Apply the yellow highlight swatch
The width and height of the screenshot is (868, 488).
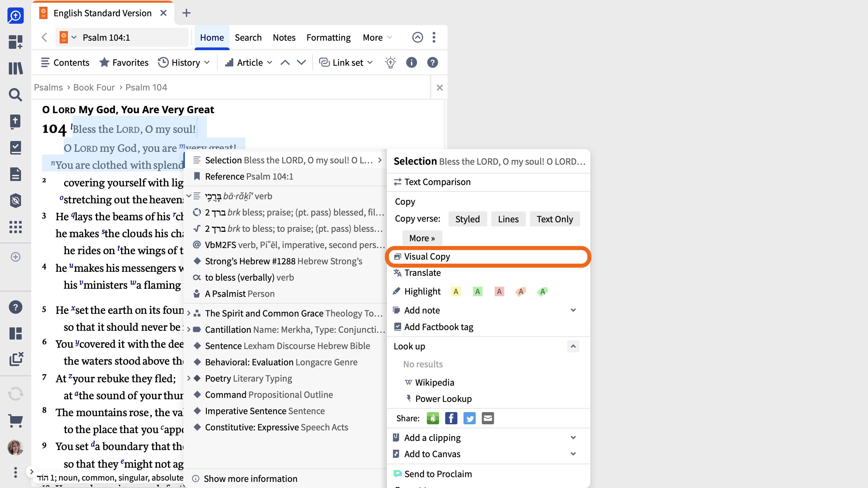click(456, 291)
